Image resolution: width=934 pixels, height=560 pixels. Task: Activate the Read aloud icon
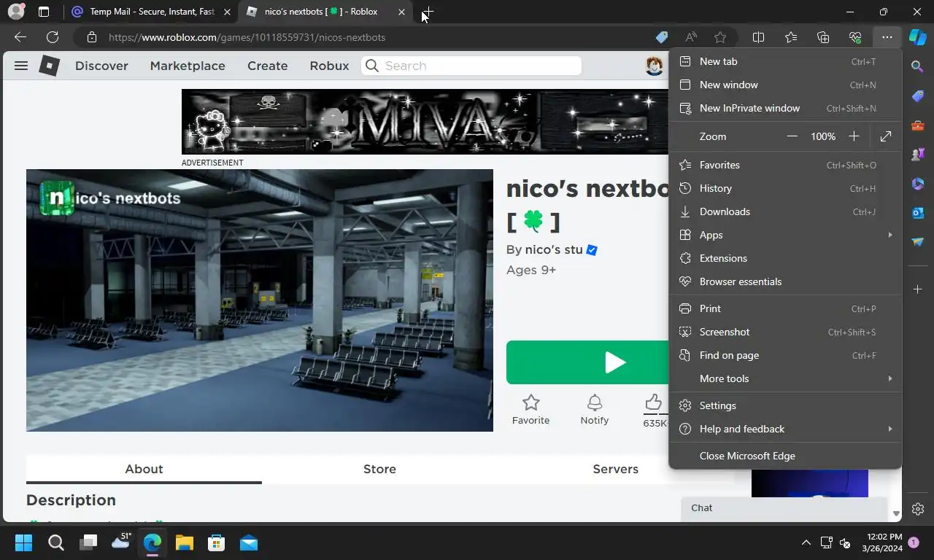tap(691, 37)
